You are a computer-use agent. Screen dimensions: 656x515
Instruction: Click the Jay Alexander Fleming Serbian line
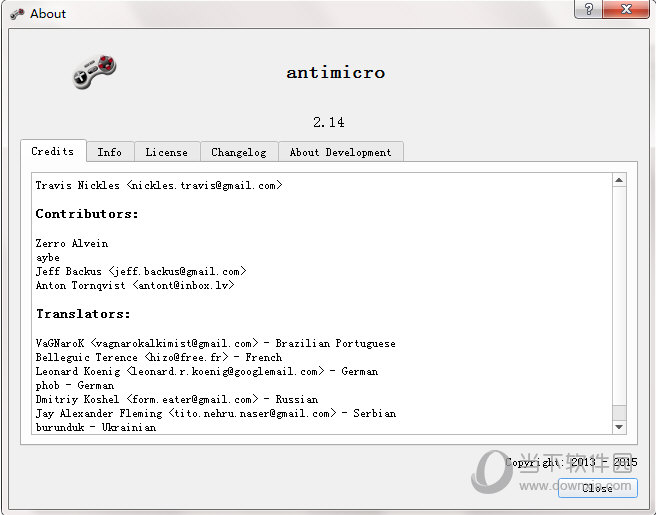(216, 413)
